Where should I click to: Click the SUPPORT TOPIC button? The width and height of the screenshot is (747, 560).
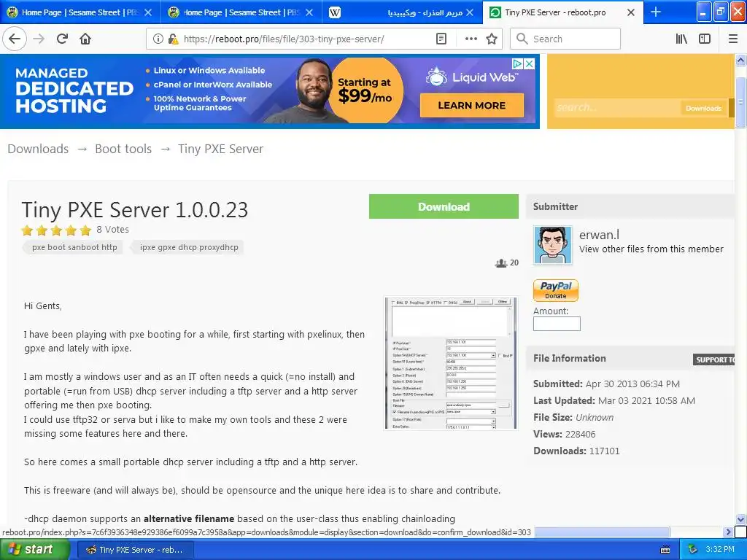(x=714, y=359)
